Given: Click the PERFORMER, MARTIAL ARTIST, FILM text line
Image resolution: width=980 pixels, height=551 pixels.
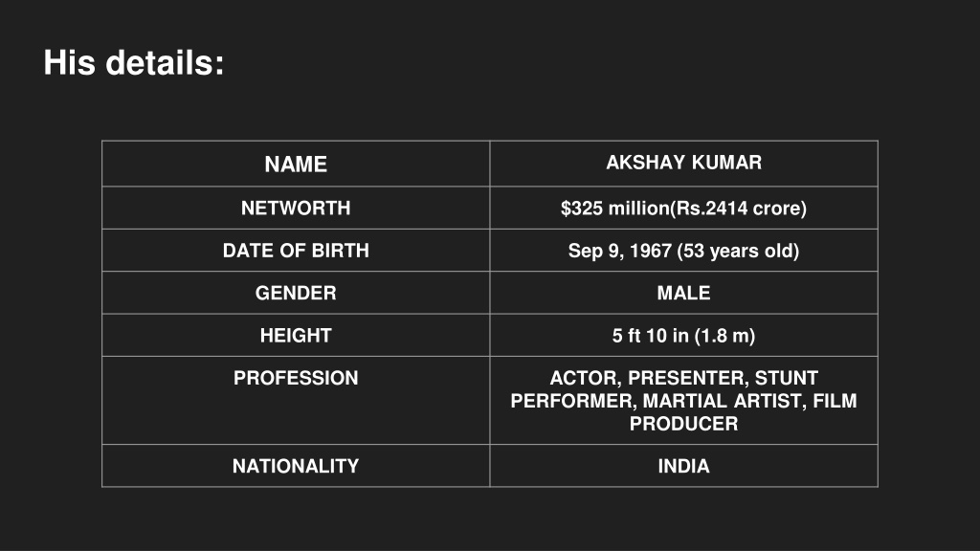Looking at the screenshot, I should tap(683, 401).
